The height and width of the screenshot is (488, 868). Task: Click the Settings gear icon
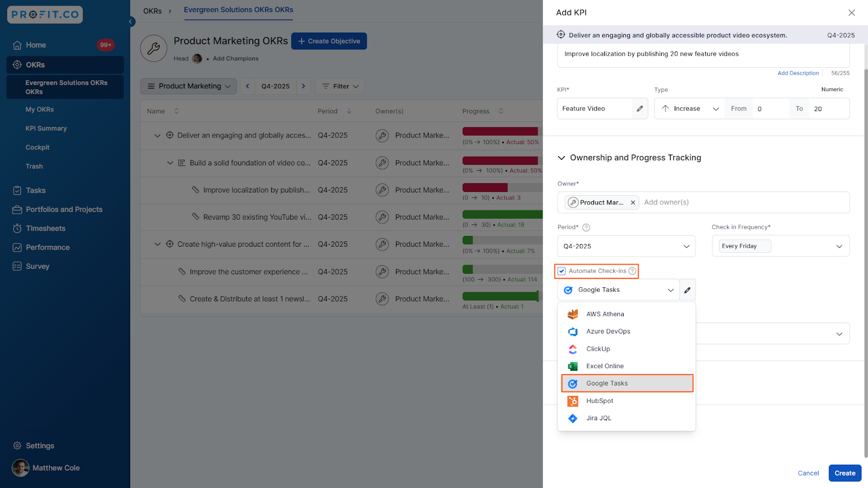click(17, 446)
